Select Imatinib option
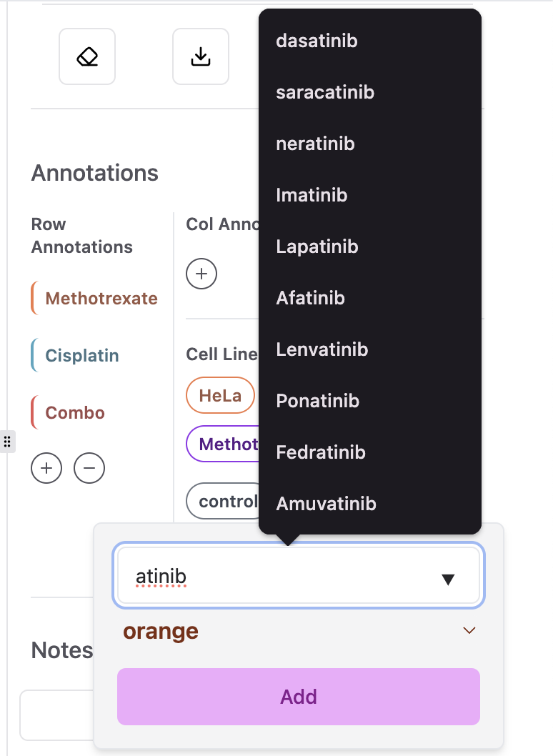The width and height of the screenshot is (553, 756). tap(312, 195)
